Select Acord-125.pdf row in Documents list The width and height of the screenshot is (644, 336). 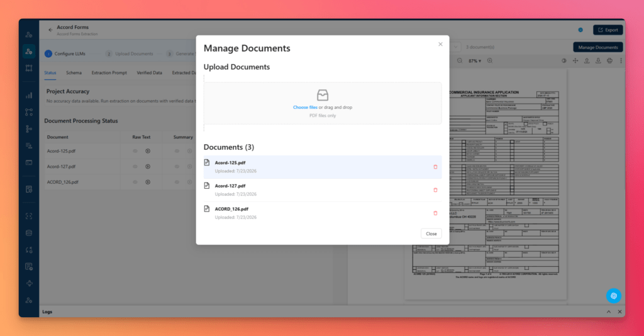[x=323, y=167]
